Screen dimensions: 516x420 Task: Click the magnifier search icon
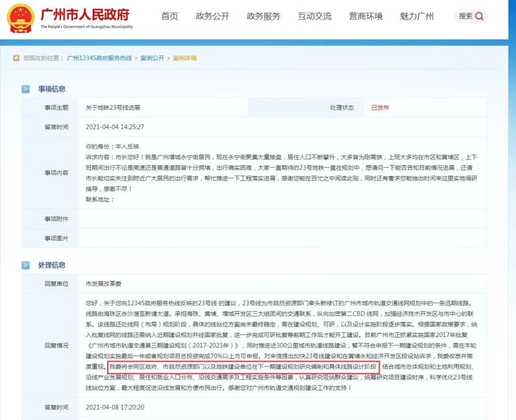(x=479, y=16)
